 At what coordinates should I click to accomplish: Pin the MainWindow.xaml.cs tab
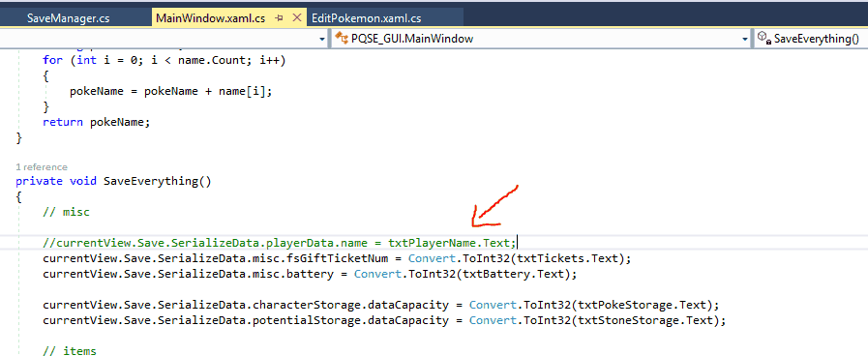click(x=279, y=18)
